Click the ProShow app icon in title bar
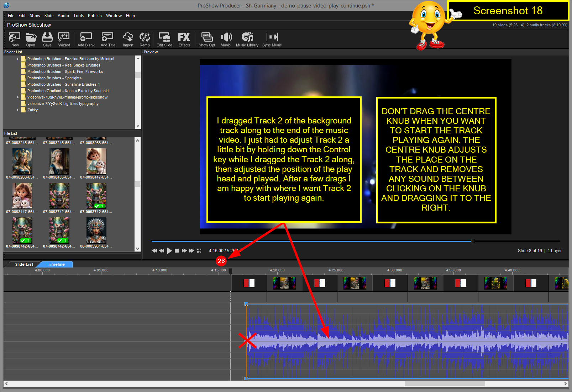This screenshot has width=572, height=392. tap(6, 5)
